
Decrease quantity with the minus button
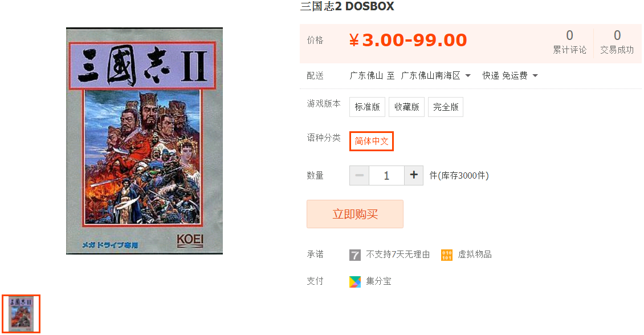coord(360,176)
